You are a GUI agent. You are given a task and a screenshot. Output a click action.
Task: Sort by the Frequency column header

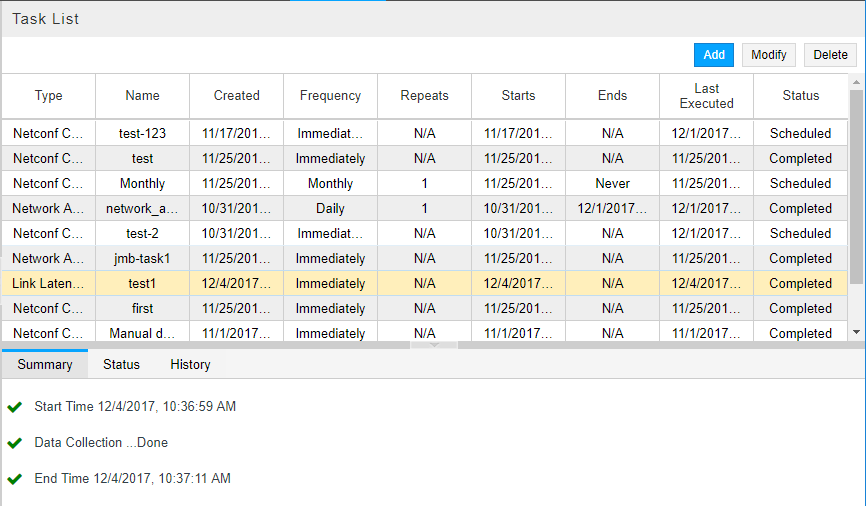[x=330, y=96]
